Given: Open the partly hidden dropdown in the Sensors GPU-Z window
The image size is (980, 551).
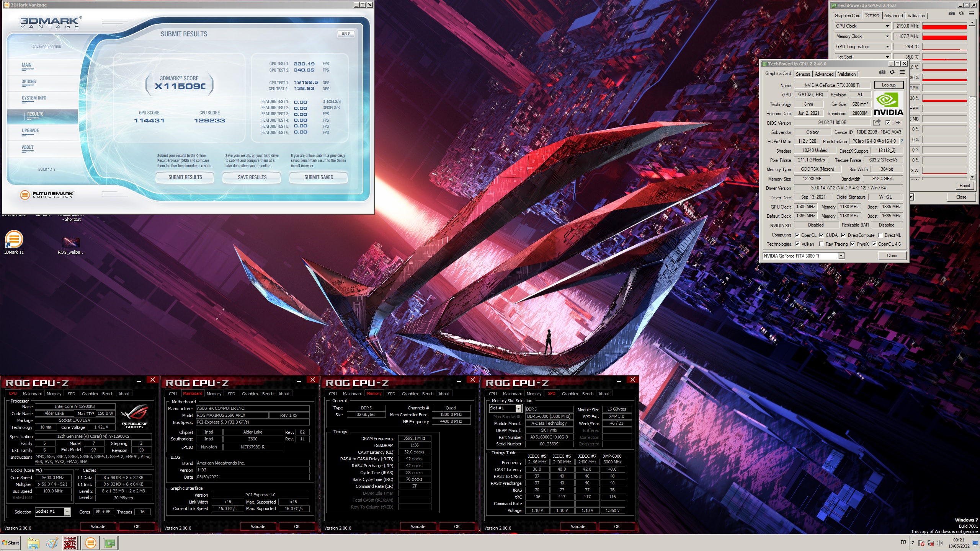Looking at the screenshot, I should [x=911, y=197].
